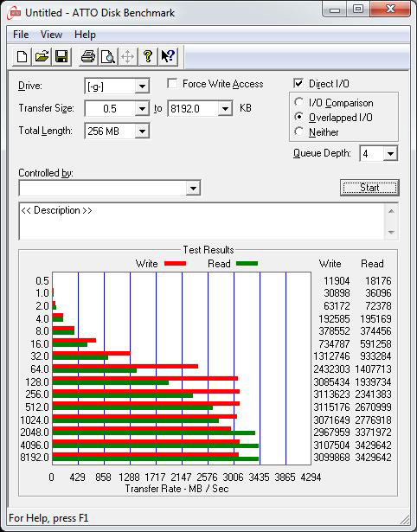Open the Controlled by combo box
The height and width of the screenshot is (532, 417).
[110, 188]
